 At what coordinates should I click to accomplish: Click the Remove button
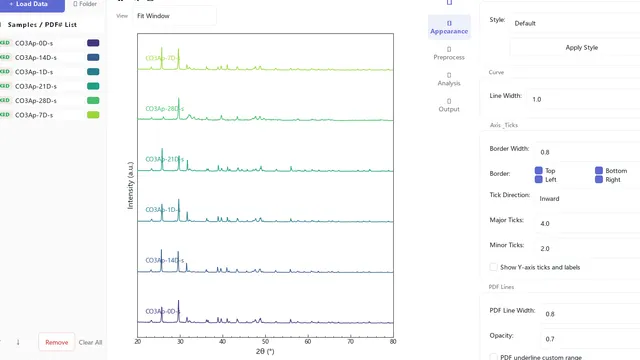57,342
